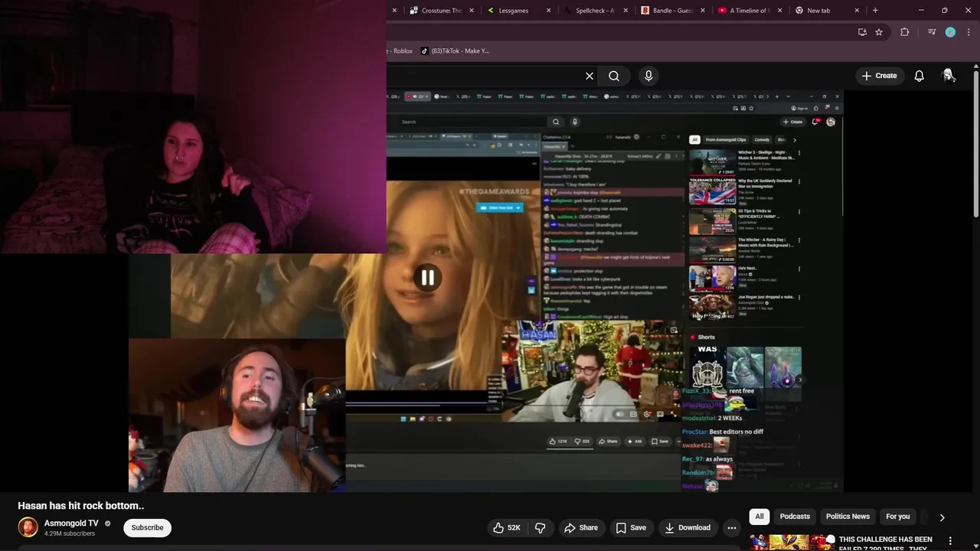Open the TikTok bookmark in bookmarks bar
This screenshot has height=551, width=980.
455,51
